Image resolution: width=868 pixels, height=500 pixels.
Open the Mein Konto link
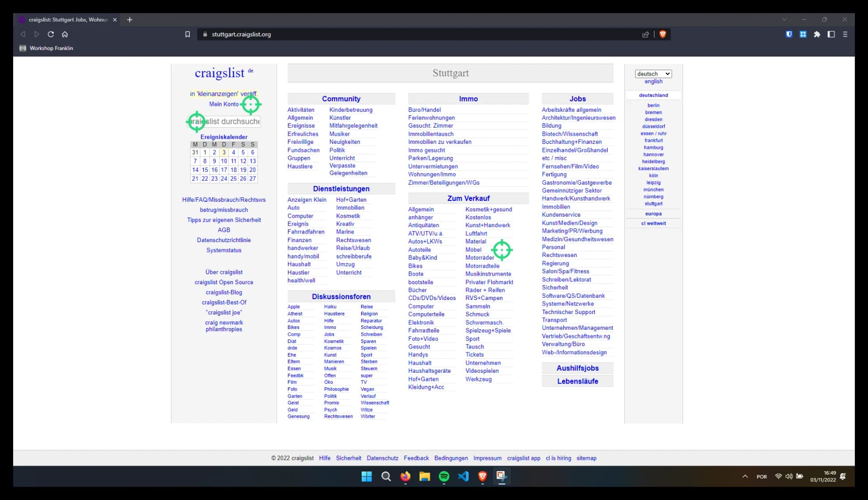pos(223,104)
